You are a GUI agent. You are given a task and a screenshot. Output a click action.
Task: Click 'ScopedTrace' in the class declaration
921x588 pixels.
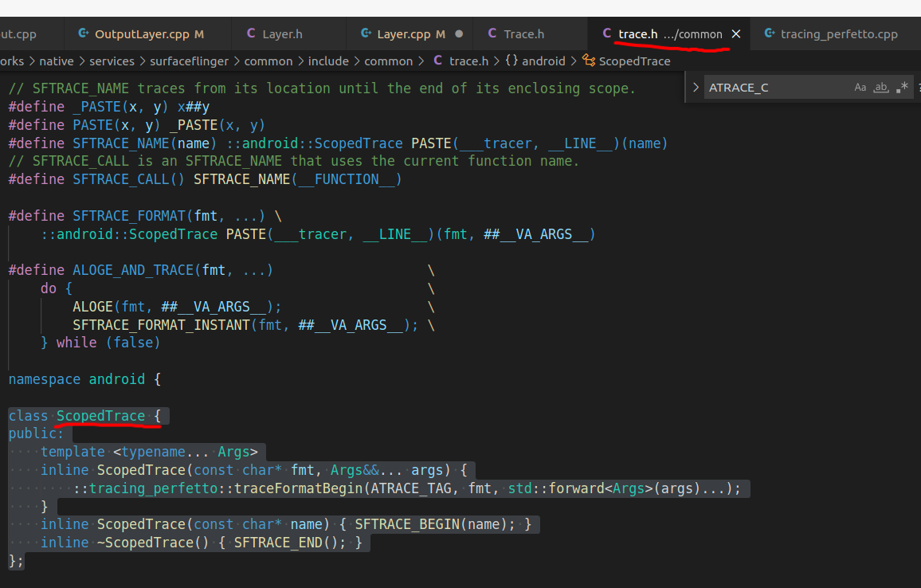pos(100,416)
